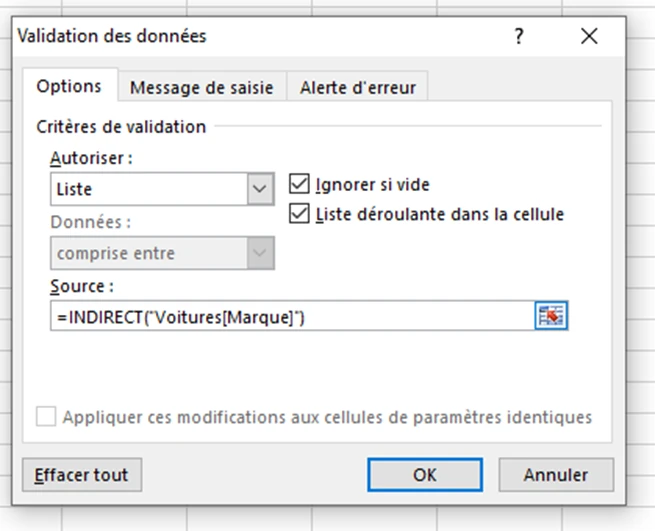
Task: Click the range selector icon in Source field
Action: click(551, 317)
